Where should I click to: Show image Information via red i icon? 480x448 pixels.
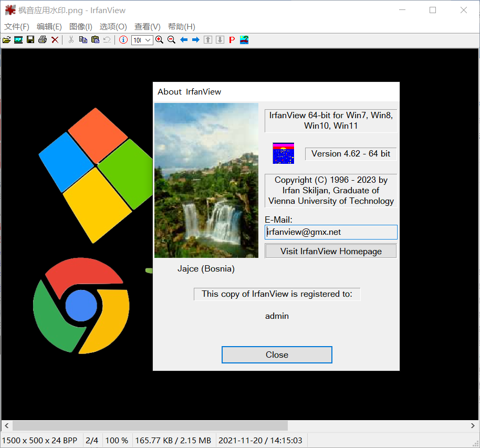[x=123, y=40]
